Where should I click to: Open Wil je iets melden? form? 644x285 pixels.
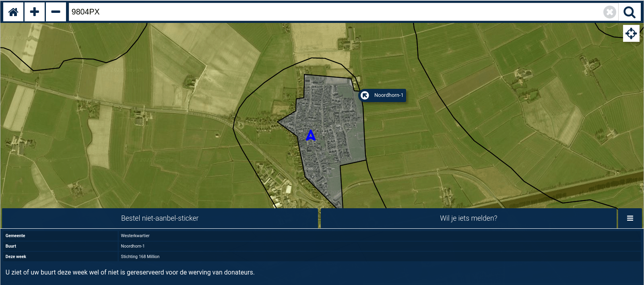[469, 218]
